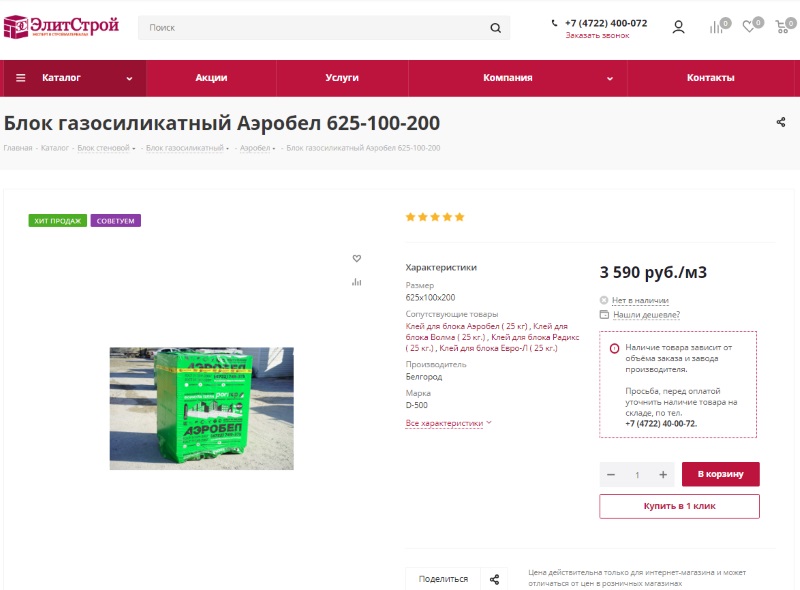Click the Поиск search field
The width and height of the screenshot is (800, 590).
[x=314, y=28]
